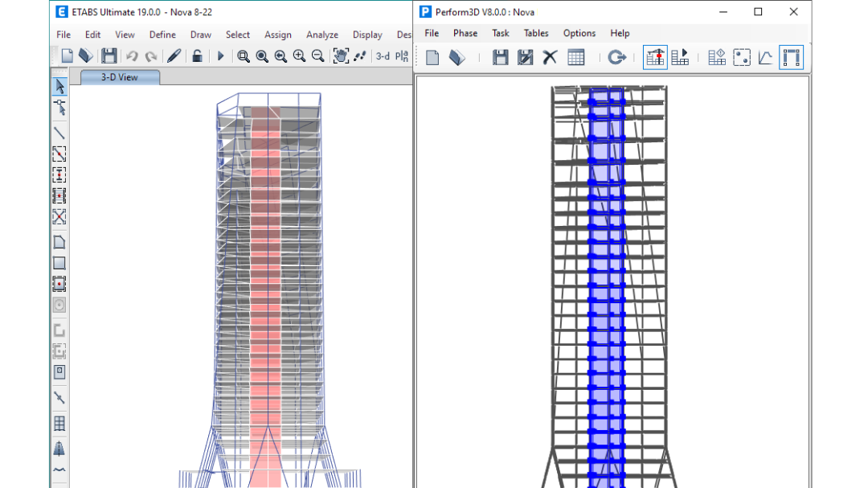Toggle the Perform3D modeling phase button
Image resolution: width=868 pixels, height=488 pixels.
[x=655, y=57]
